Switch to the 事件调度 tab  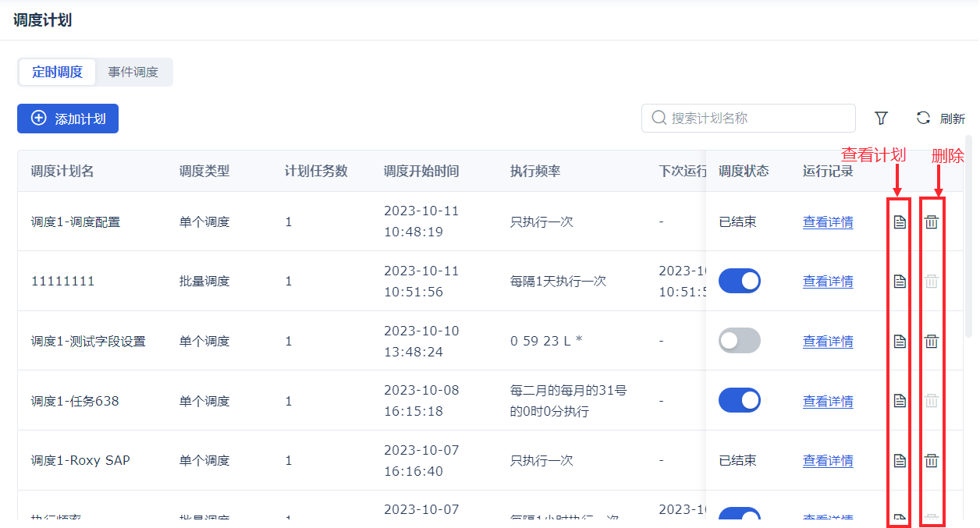pyautogui.click(x=133, y=73)
